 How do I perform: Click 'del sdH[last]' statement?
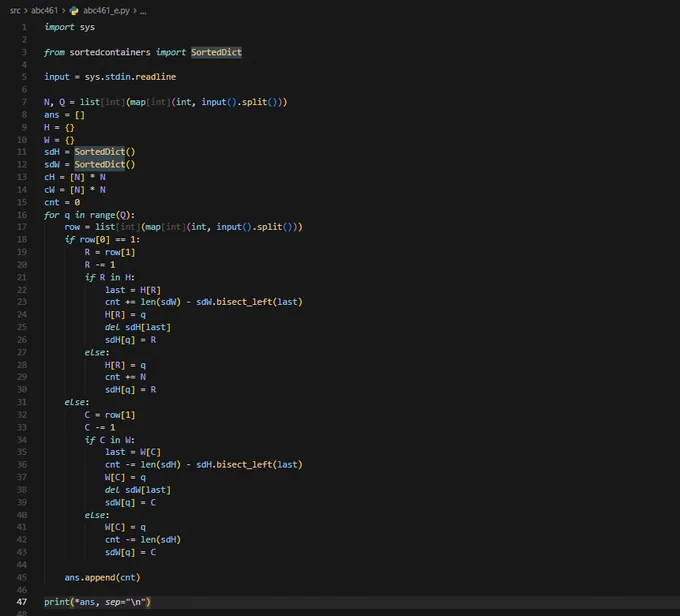(x=137, y=327)
